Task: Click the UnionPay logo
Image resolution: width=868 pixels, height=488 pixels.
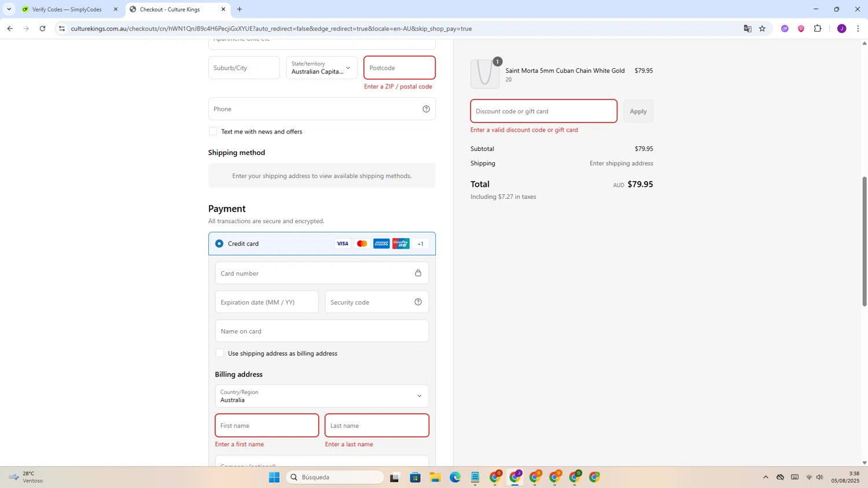Action: (400, 243)
